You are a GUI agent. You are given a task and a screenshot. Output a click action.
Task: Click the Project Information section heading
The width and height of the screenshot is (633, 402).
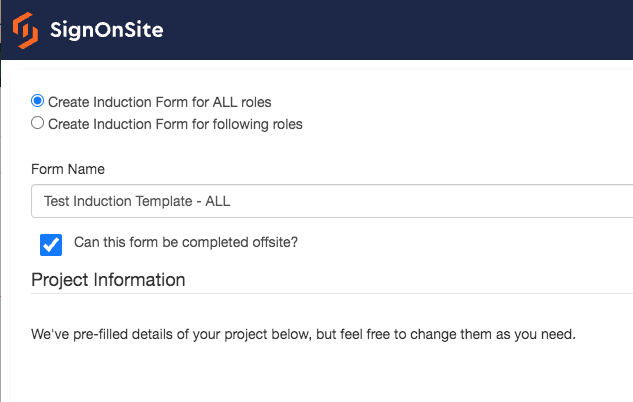click(108, 280)
